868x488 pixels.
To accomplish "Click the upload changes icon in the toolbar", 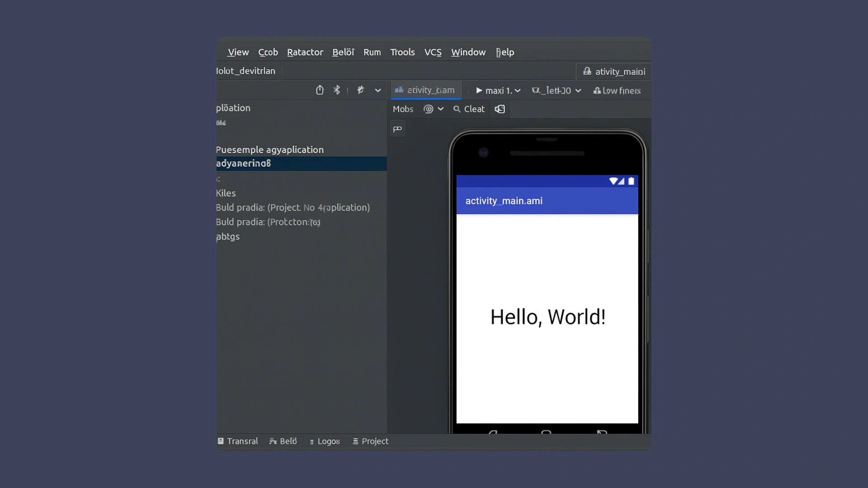I will point(320,90).
